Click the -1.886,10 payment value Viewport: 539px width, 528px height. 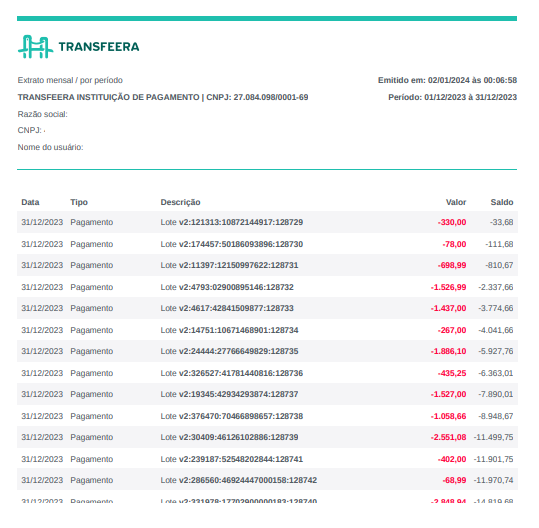(448, 351)
